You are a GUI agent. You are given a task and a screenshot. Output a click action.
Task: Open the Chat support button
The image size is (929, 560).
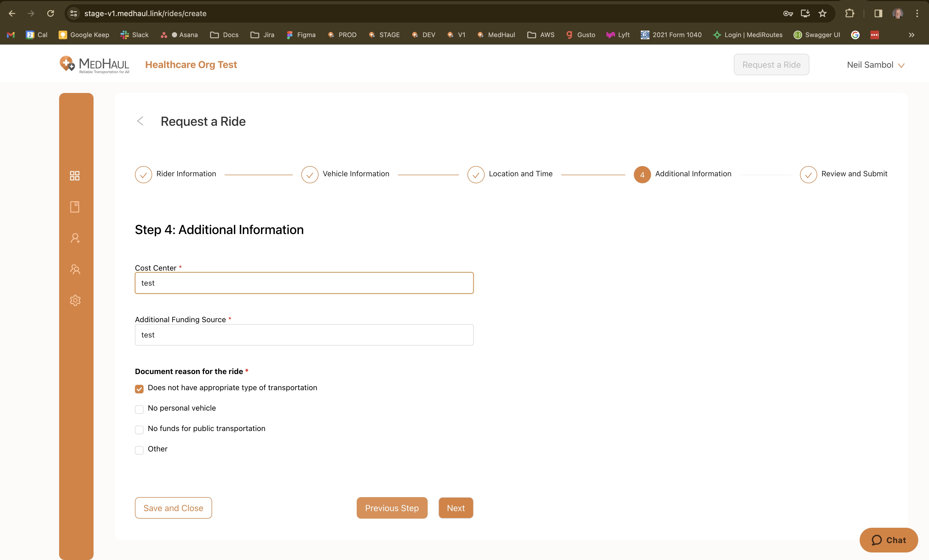pyautogui.click(x=889, y=540)
